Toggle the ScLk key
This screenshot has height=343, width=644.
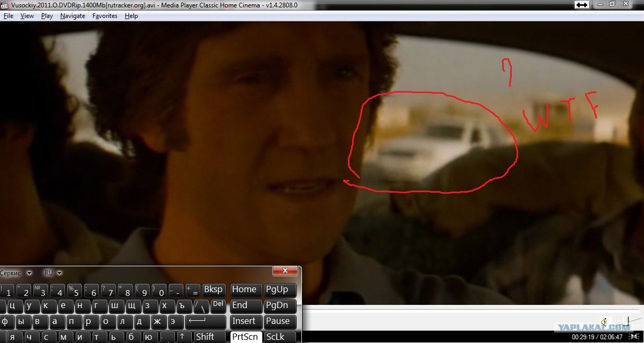point(279,337)
